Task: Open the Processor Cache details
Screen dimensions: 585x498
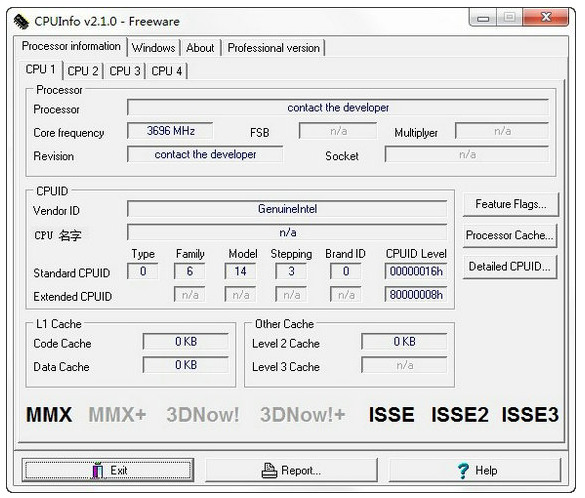Action: tap(510, 235)
